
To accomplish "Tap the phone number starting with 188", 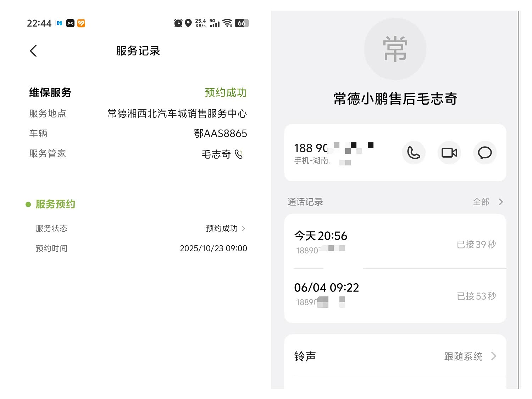I will coord(333,148).
